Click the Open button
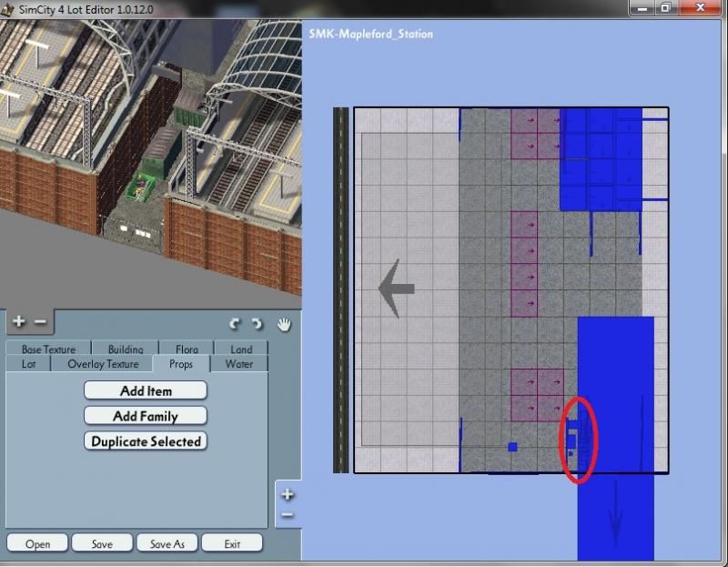 (37, 543)
